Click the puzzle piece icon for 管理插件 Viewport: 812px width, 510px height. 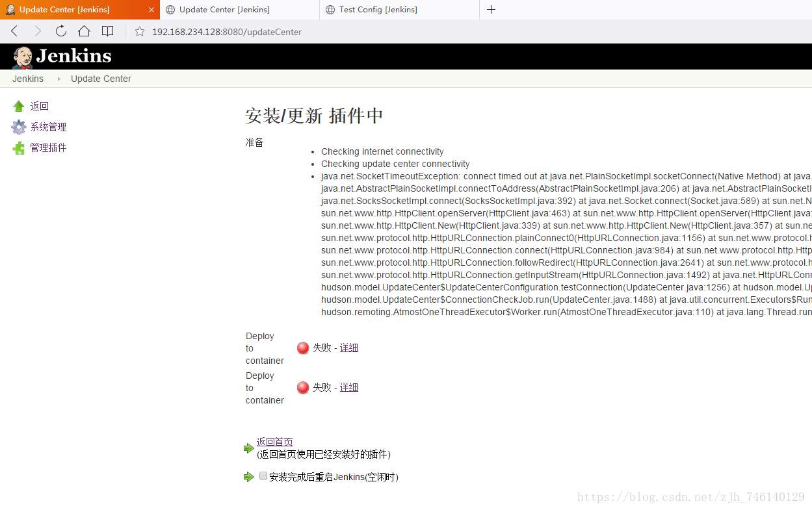pos(19,148)
